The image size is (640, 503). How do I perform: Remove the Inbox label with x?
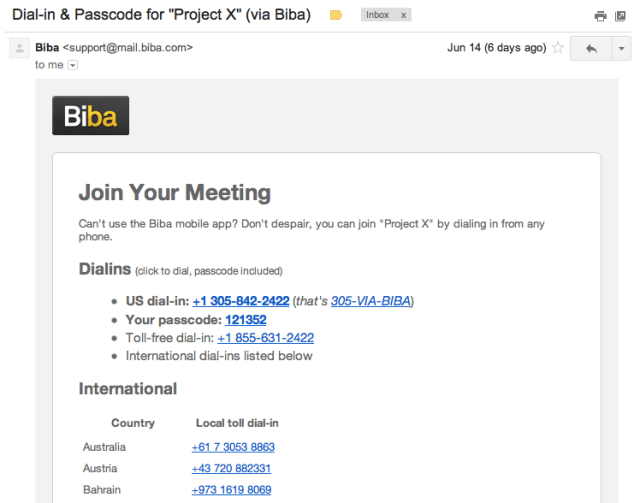404,15
